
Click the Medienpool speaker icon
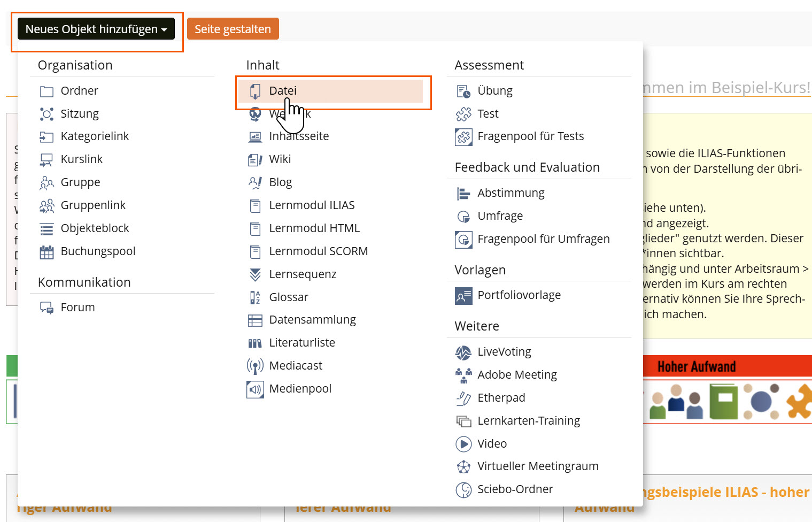pos(256,389)
